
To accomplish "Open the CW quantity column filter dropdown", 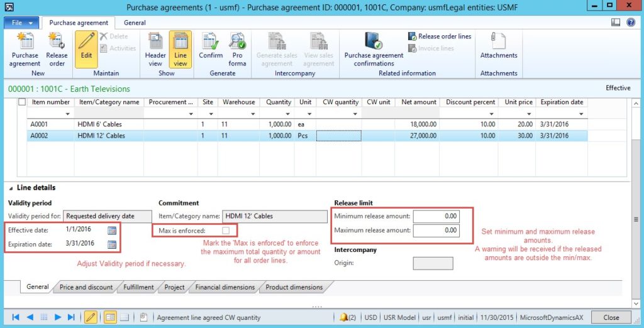I will tap(355, 114).
